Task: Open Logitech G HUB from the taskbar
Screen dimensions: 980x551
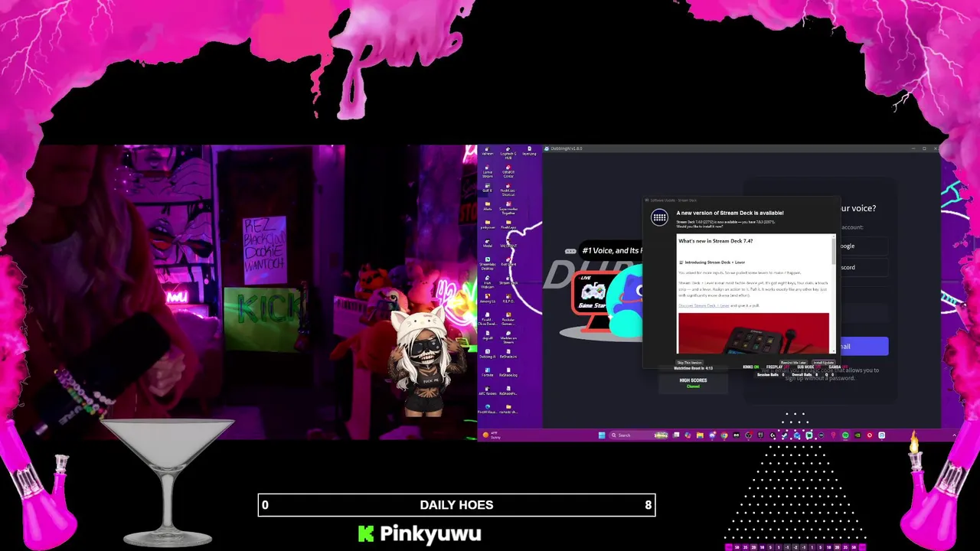Action: (773, 435)
